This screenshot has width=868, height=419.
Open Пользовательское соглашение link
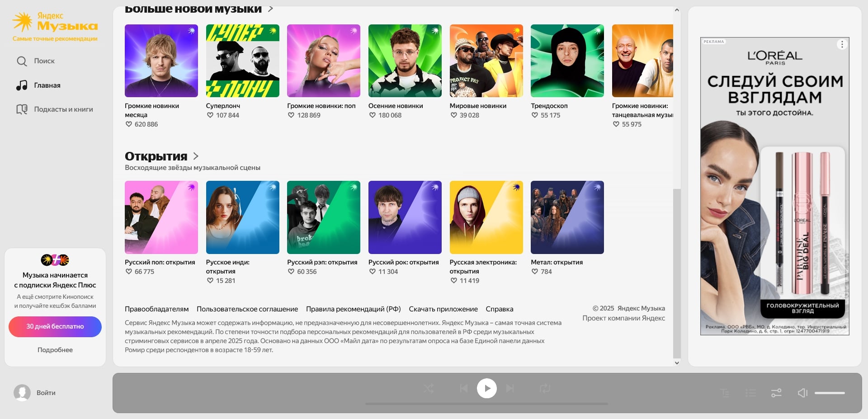coord(246,309)
